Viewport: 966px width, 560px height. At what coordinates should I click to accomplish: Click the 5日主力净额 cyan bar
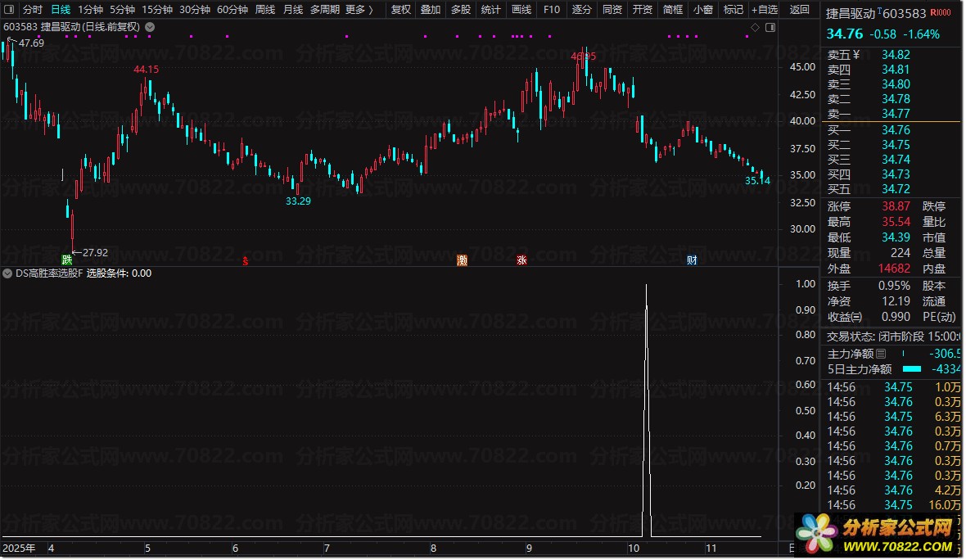click(x=912, y=369)
